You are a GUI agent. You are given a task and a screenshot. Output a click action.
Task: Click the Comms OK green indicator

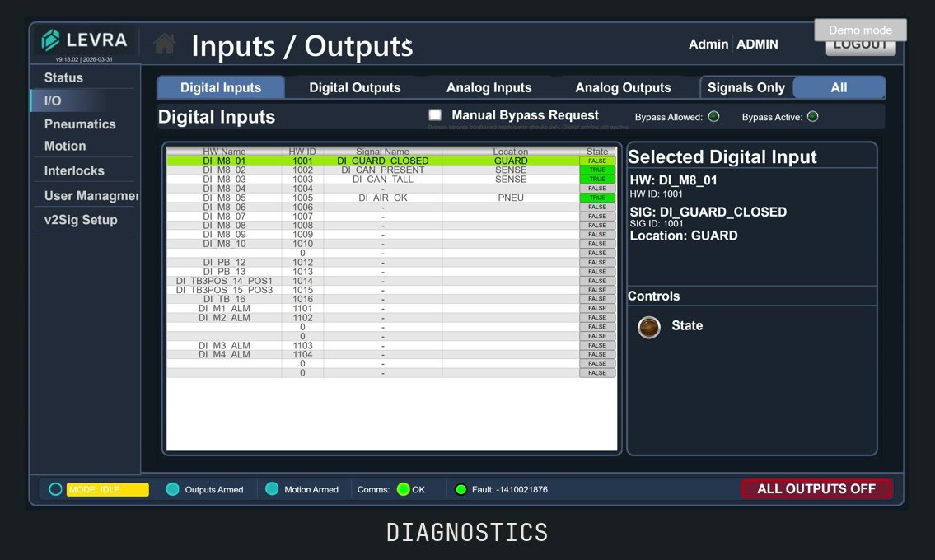point(403,489)
